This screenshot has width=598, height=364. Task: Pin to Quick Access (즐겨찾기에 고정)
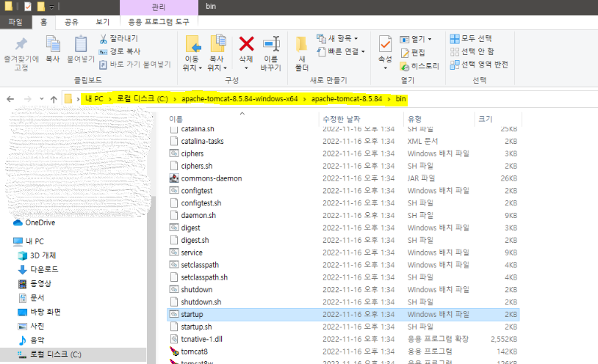click(x=21, y=54)
